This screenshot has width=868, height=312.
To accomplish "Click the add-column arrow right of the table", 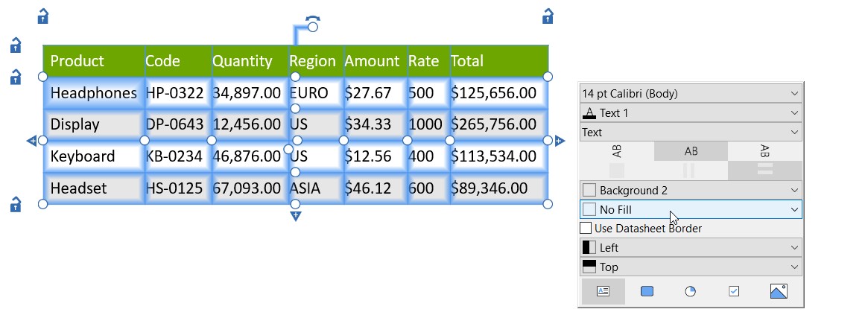I will click(560, 141).
